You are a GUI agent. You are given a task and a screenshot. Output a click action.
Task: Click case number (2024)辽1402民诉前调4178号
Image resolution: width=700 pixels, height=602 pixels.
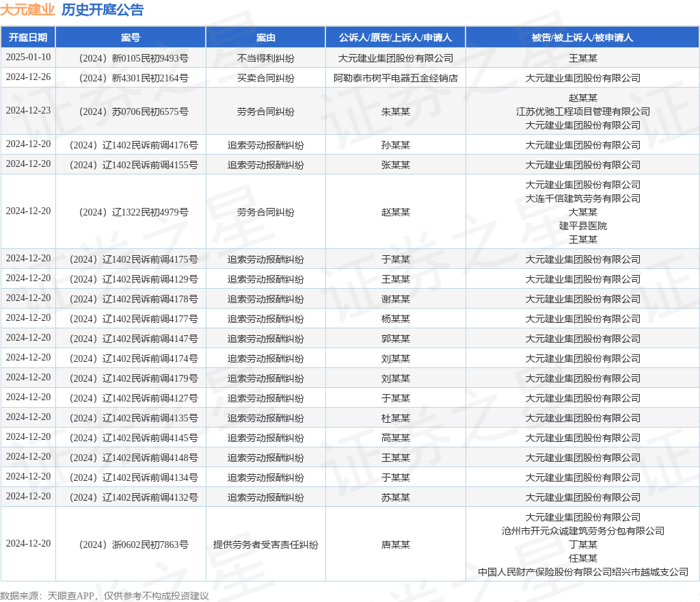(133, 299)
